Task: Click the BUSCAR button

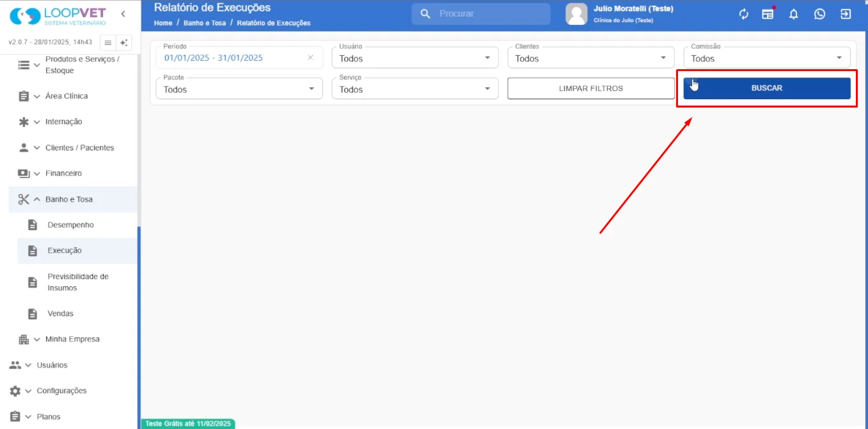Action: pos(767,88)
